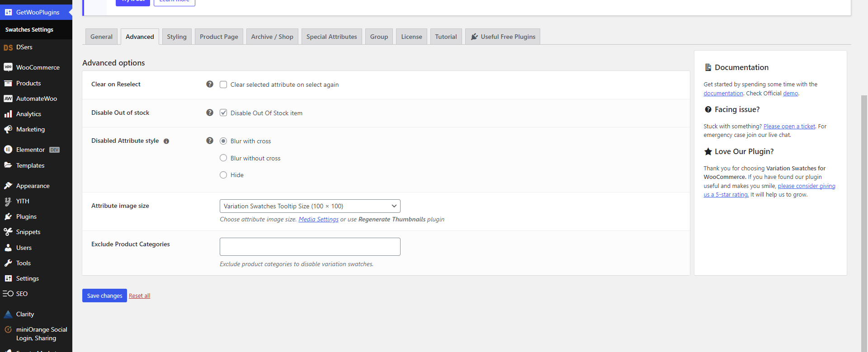Click the help icon for Disable Out of stock
The image size is (868, 352).
coord(210,113)
